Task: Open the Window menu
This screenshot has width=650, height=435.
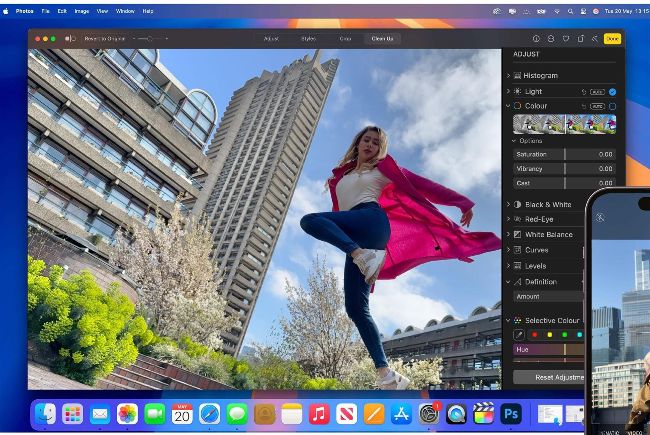Action: [x=125, y=11]
